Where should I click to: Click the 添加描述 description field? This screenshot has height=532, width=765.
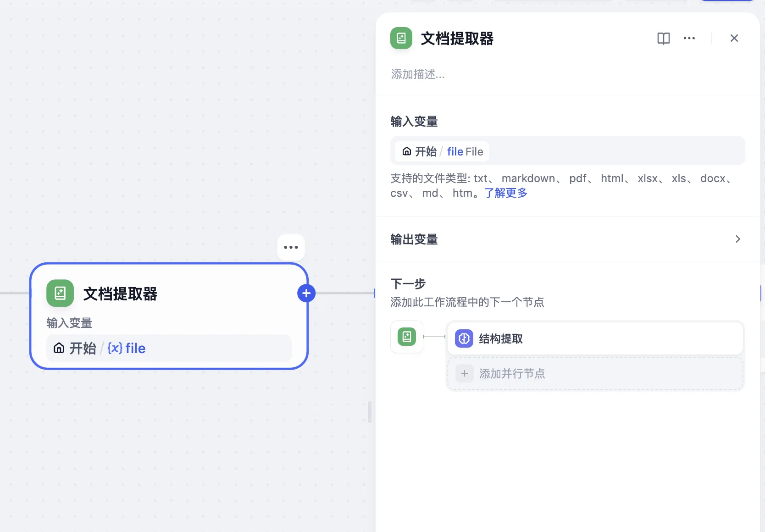418,74
